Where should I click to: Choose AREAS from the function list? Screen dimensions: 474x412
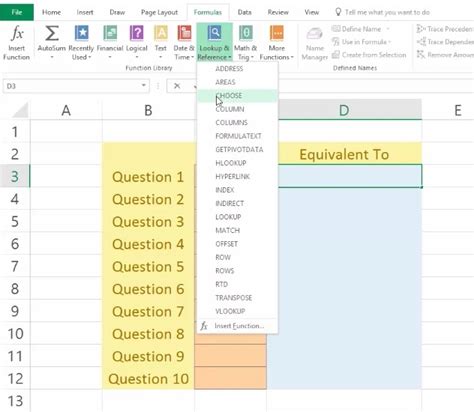tap(237, 82)
